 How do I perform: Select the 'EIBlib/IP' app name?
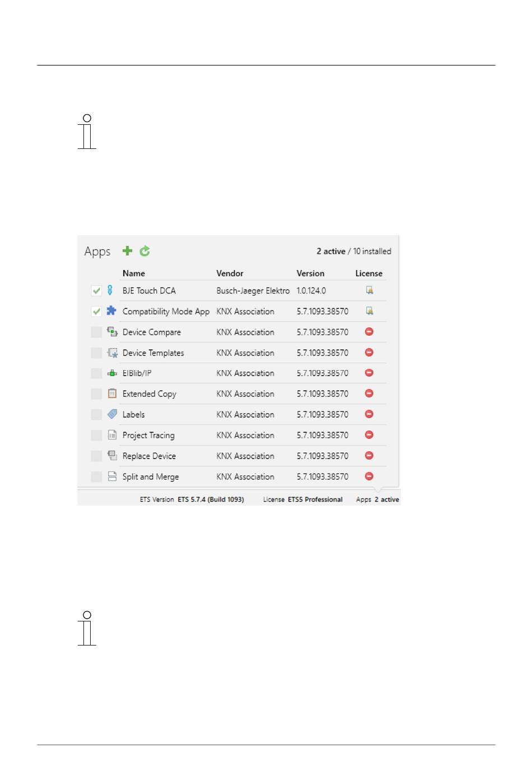(x=137, y=373)
